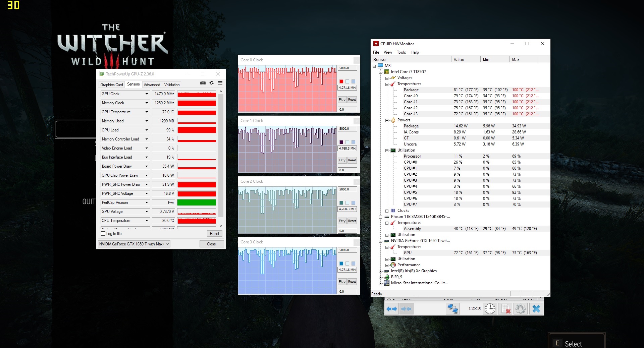Screen dimensions: 644x348
Task: Click Reset in the Core 3 Clock panel
Action: 352,282
